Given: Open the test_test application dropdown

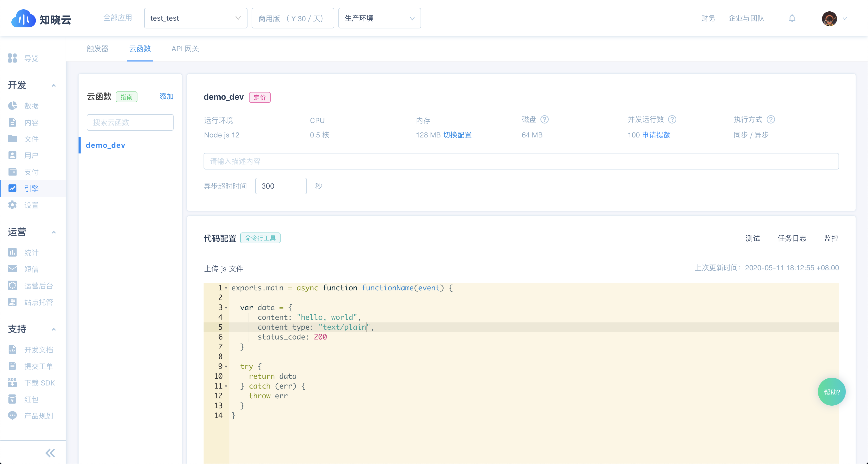Looking at the screenshot, I should pyautogui.click(x=196, y=18).
